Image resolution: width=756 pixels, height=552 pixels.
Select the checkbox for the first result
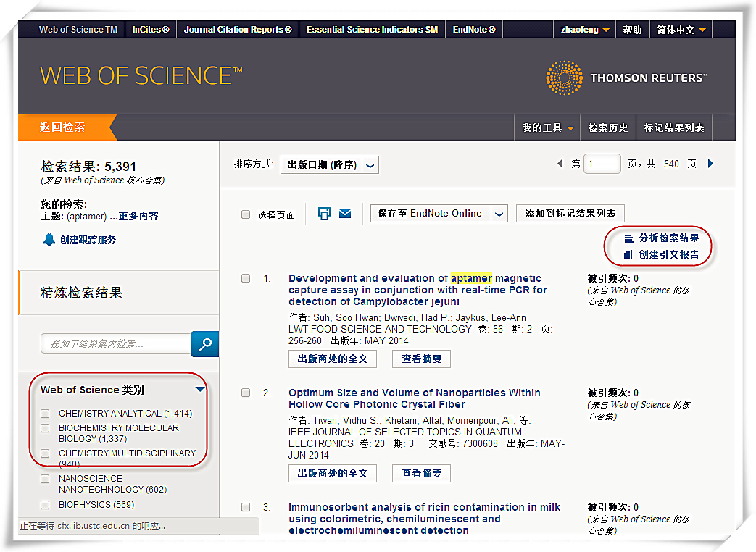coord(244,278)
